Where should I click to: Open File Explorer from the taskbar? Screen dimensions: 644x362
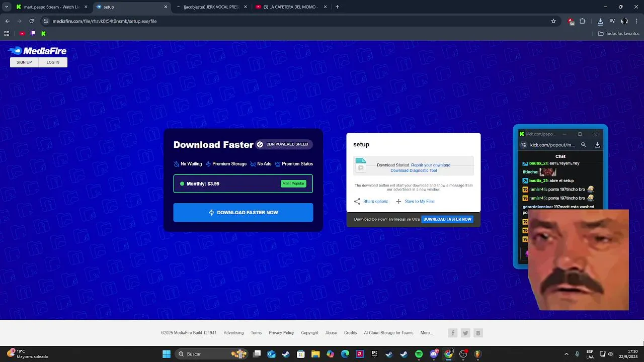point(315,354)
